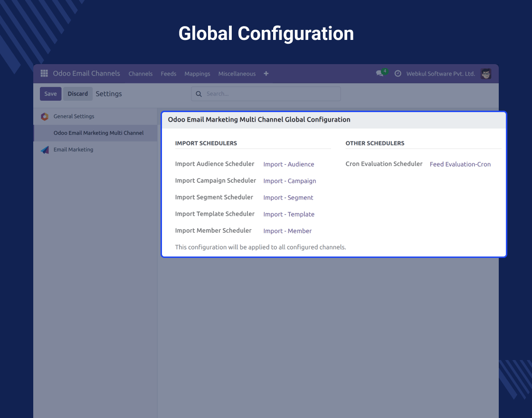Select General Settings in the sidebar
Viewport: 532px width, 418px height.
pos(95,116)
